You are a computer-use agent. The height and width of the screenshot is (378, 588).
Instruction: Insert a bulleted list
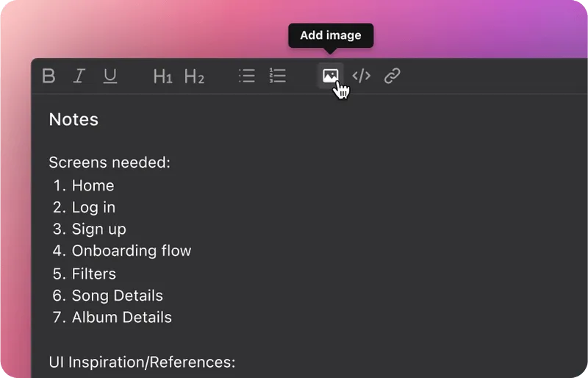pyautogui.click(x=247, y=76)
